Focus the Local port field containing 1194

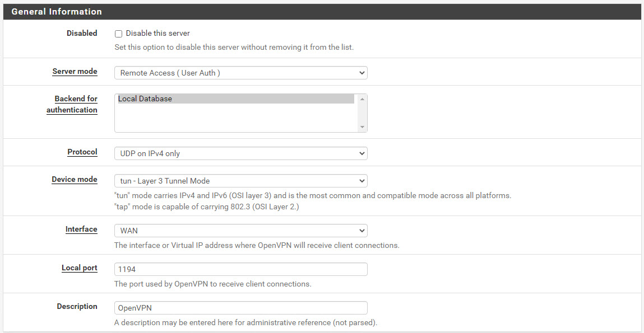pyautogui.click(x=240, y=269)
